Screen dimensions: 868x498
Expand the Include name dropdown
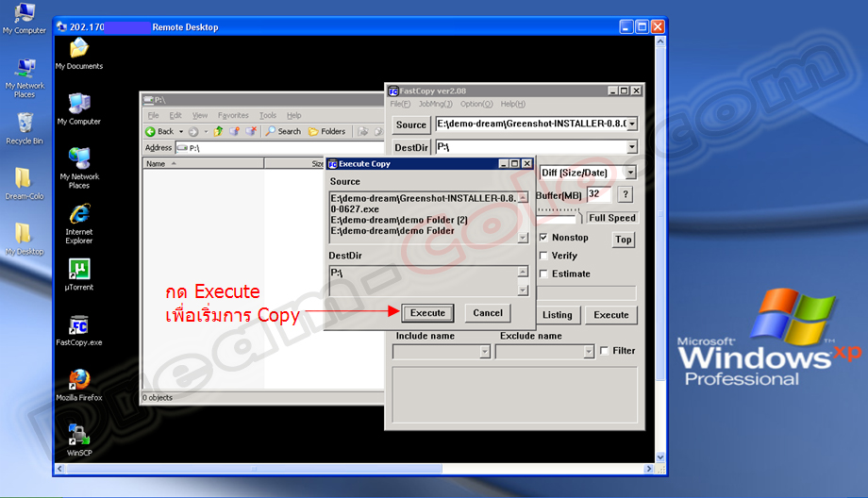(485, 352)
